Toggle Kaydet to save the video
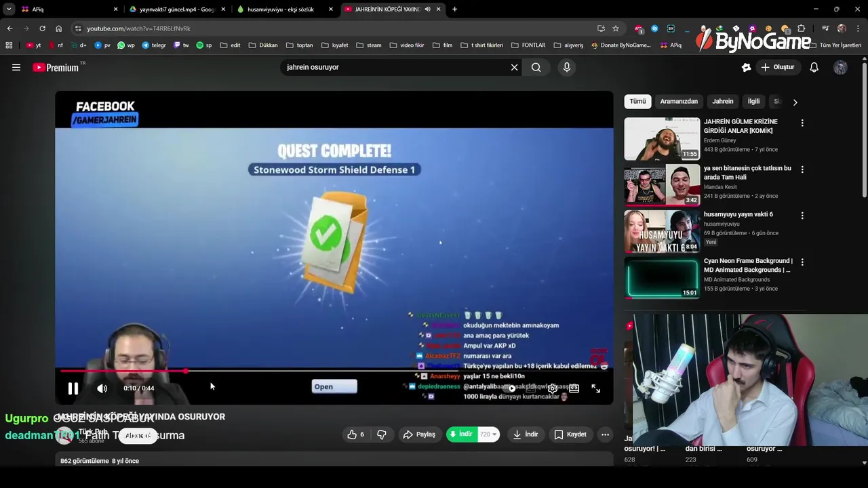This screenshot has width=868, height=488. tap(570, 434)
